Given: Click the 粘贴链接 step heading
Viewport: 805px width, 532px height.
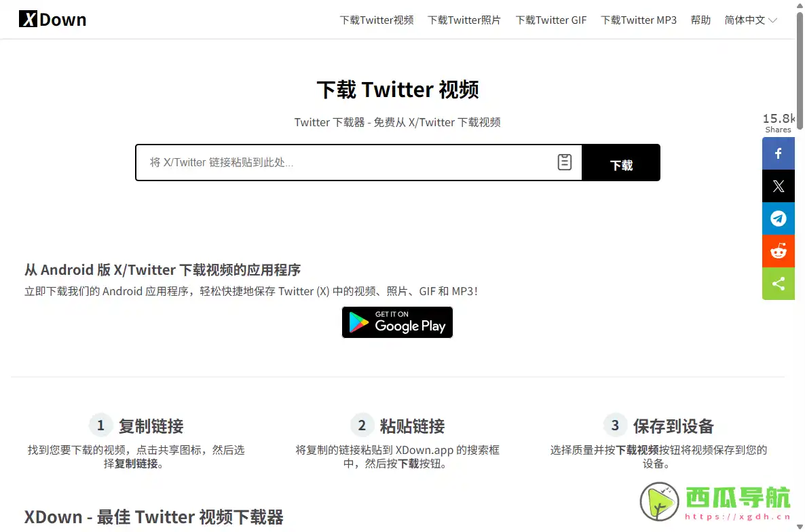Looking at the screenshot, I should click(412, 426).
